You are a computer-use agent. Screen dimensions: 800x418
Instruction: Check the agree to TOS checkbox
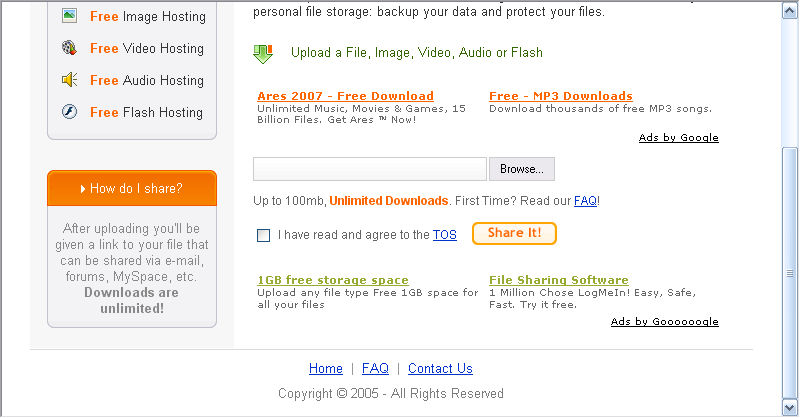(x=263, y=235)
